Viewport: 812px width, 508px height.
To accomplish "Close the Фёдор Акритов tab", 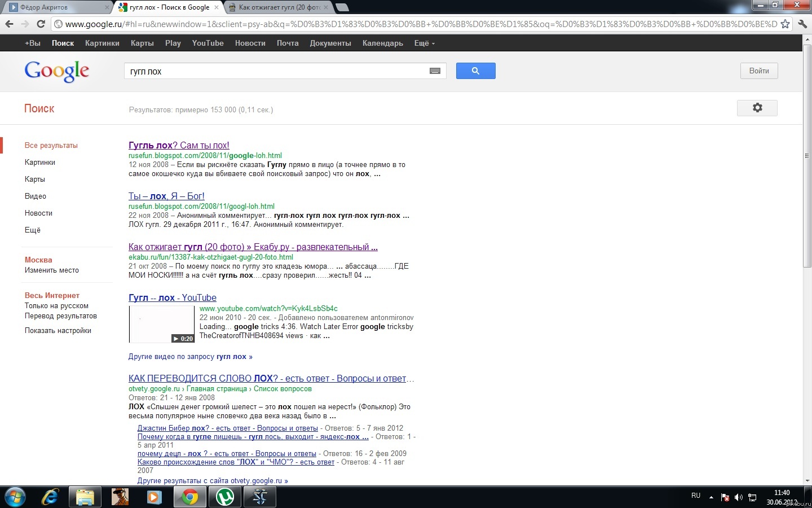I will point(107,7).
